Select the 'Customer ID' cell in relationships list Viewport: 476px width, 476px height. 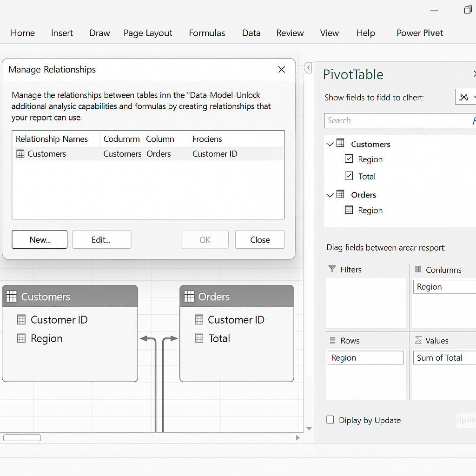click(215, 154)
